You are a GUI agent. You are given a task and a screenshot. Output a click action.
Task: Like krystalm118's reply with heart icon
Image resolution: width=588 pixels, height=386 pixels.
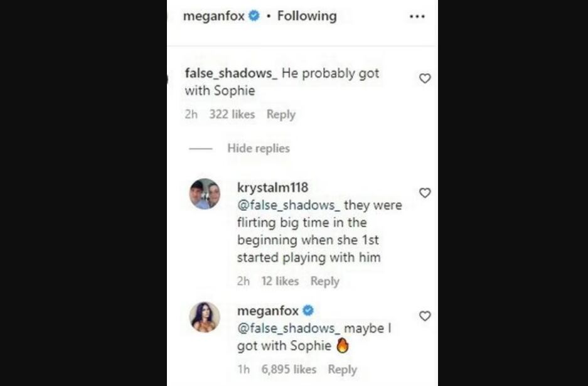click(425, 193)
